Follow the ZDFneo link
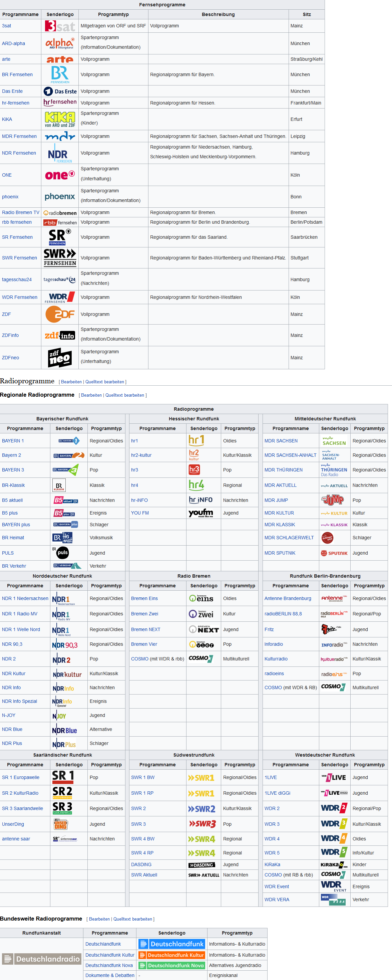 [10, 358]
